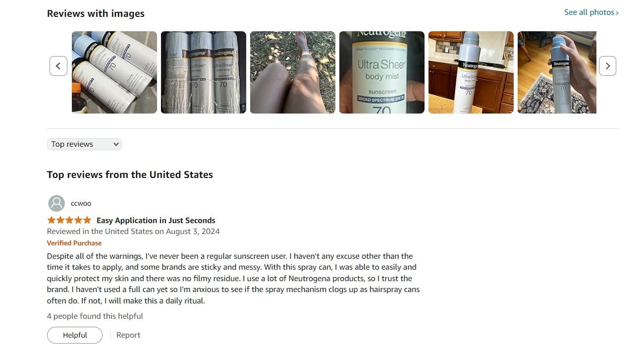Open the photo of legs on grass
Viewport: 644px width, 353px height.
[293, 72]
